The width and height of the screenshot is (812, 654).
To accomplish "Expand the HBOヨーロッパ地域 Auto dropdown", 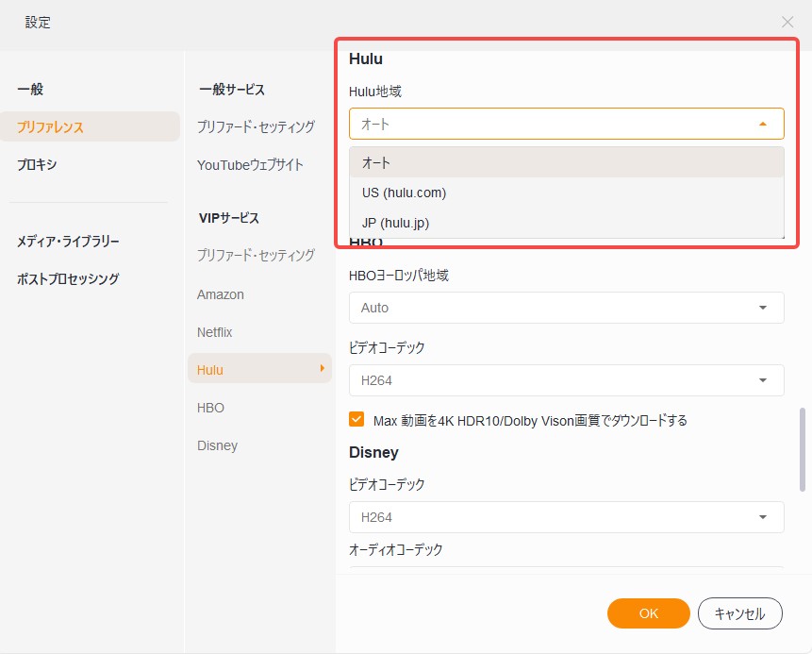I will pos(567,308).
